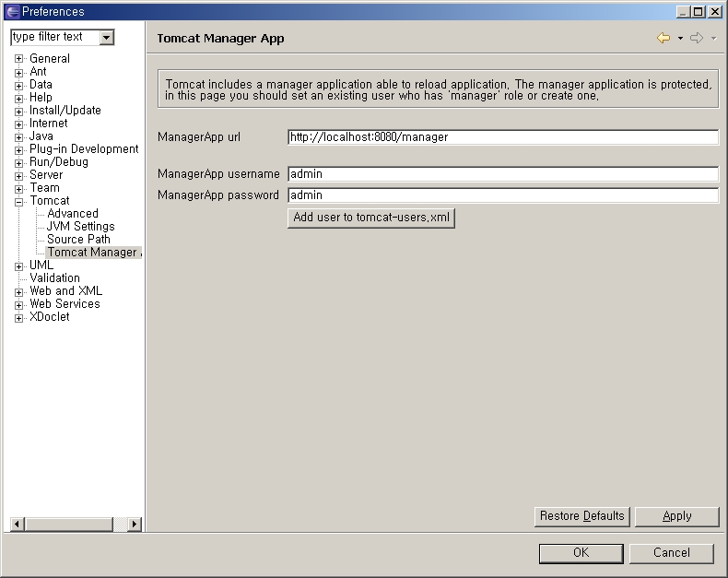
Task: Open the forward history dropdown arrow
Action: [x=713, y=38]
